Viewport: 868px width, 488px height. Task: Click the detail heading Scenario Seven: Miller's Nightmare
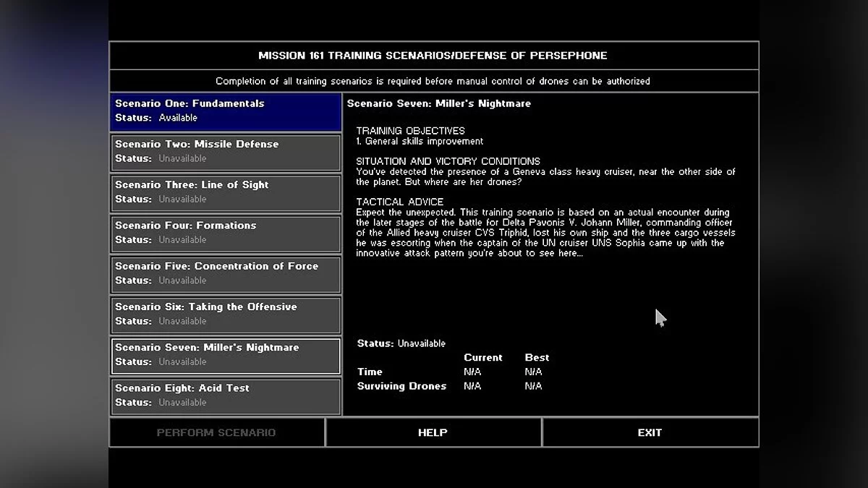coord(439,103)
